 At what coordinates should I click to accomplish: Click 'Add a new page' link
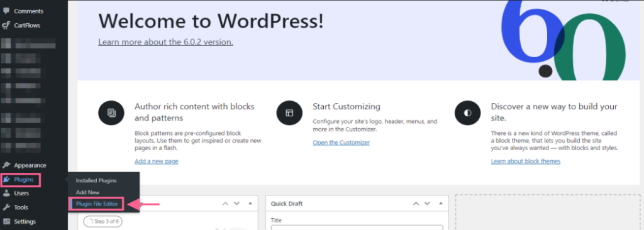click(157, 162)
